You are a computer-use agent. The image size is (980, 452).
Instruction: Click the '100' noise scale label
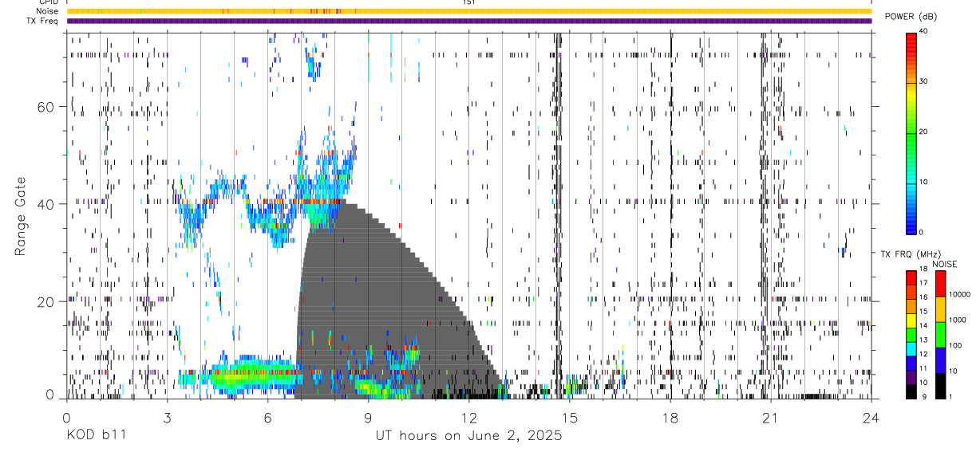[955, 345]
